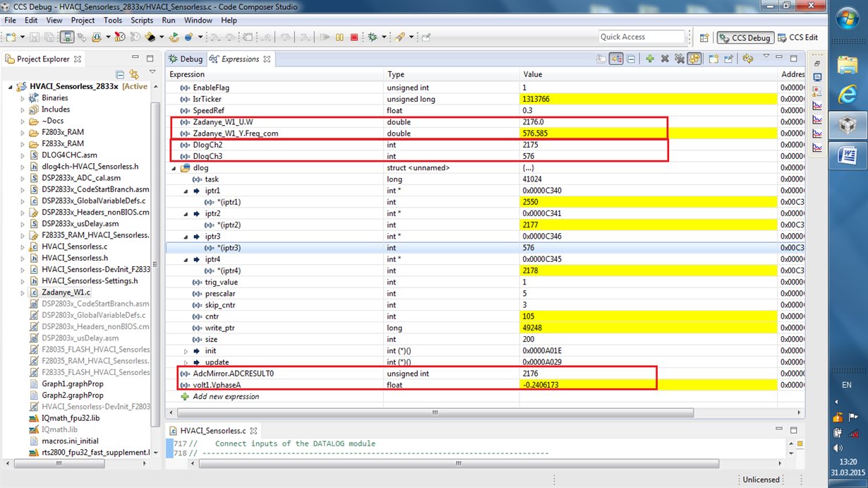Viewport: 868px width, 488px height.
Task: Click the Restore icon in right sidebar
Action: tap(817, 62)
